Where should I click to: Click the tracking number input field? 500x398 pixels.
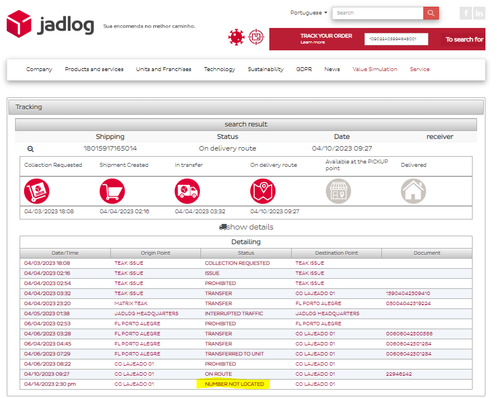[396, 39]
